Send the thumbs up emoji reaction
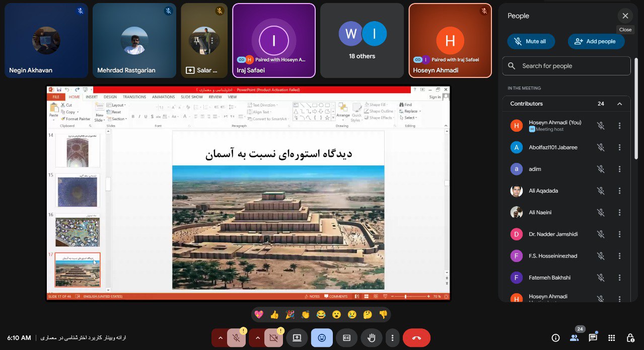 pos(274,315)
